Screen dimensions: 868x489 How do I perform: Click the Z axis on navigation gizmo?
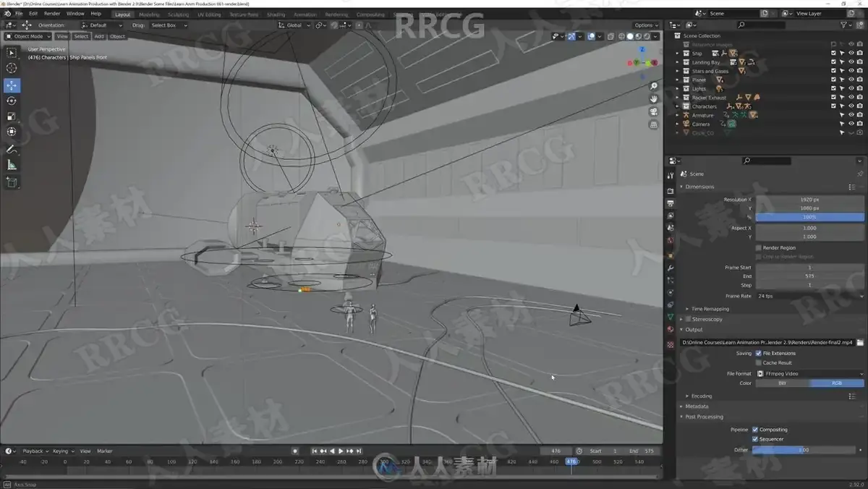pyautogui.click(x=642, y=50)
